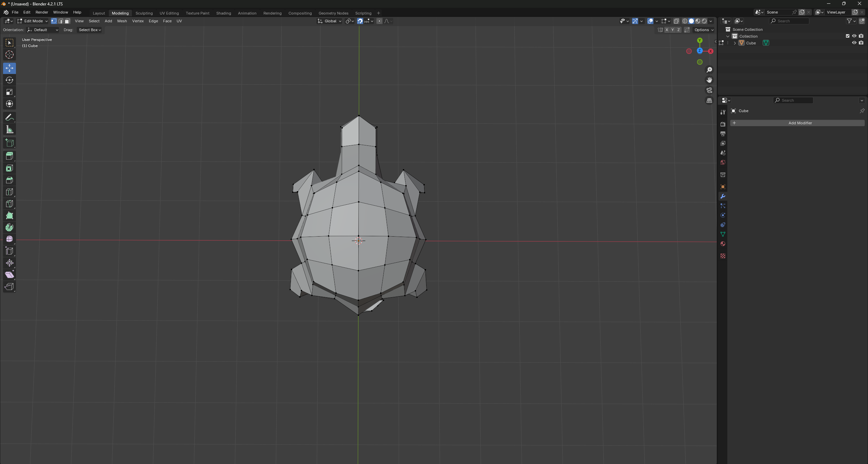This screenshot has width=868, height=464.
Task: Switch to the UV Editing workspace tab
Action: click(169, 13)
